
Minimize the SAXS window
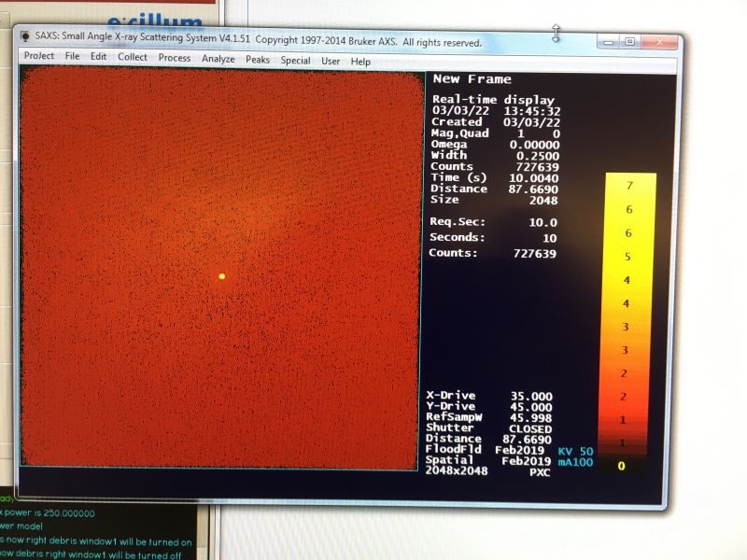pyautogui.click(x=610, y=41)
